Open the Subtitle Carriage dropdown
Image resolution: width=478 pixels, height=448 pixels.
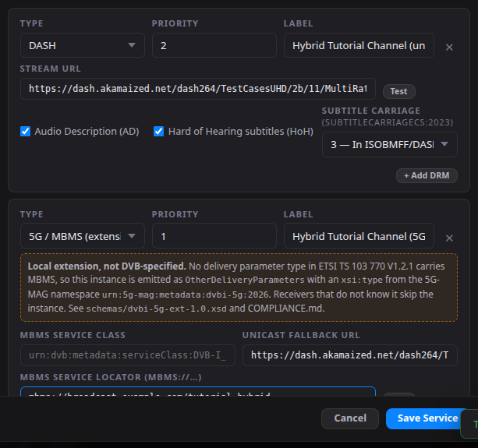click(x=390, y=144)
